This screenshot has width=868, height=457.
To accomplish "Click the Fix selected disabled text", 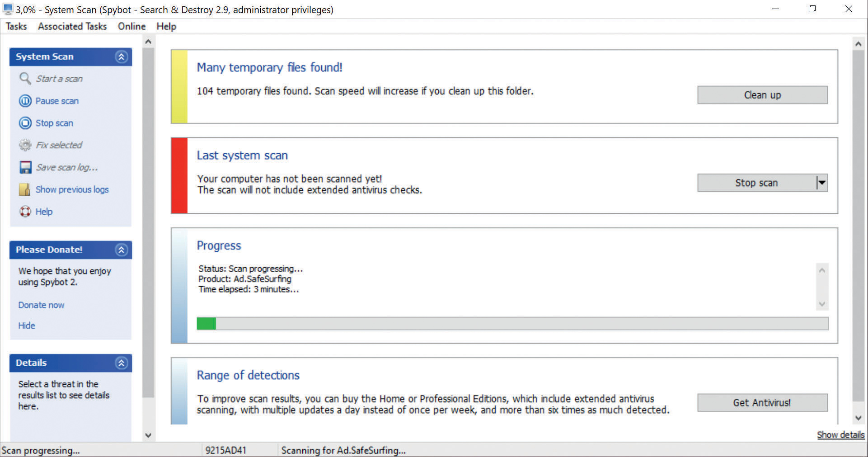I will [59, 145].
